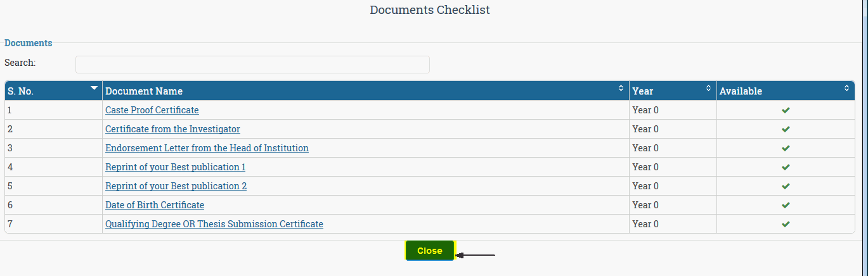
Task: Sort table by S. No. column arrow
Action: tap(94, 87)
